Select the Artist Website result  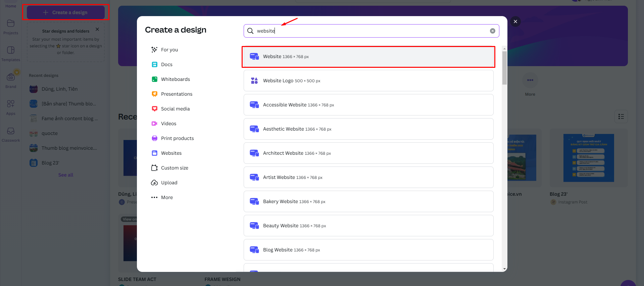click(368, 177)
